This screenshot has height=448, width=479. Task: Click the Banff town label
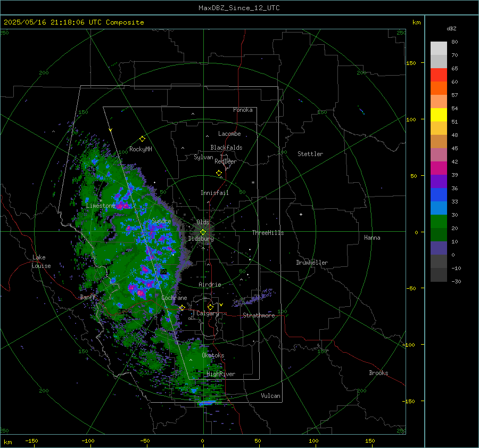click(x=88, y=297)
